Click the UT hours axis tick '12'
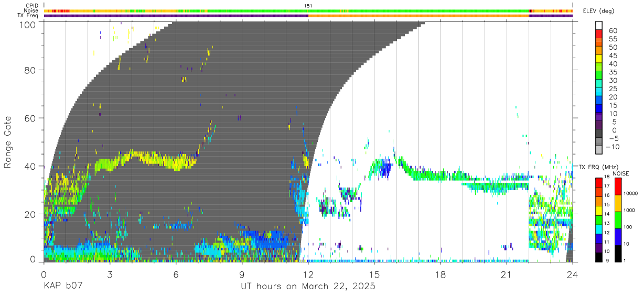This screenshot has height=297, width=644. (x=308, y=274)
